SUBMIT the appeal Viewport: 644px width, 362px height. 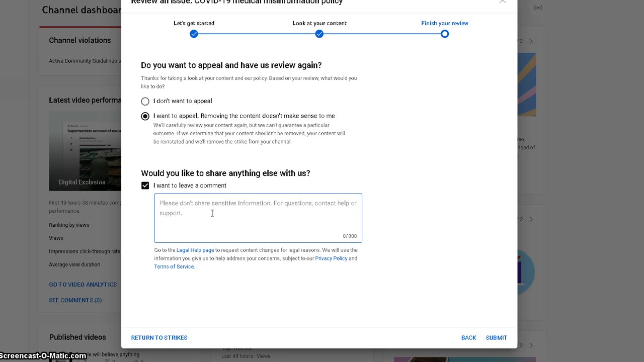(497, 338)
